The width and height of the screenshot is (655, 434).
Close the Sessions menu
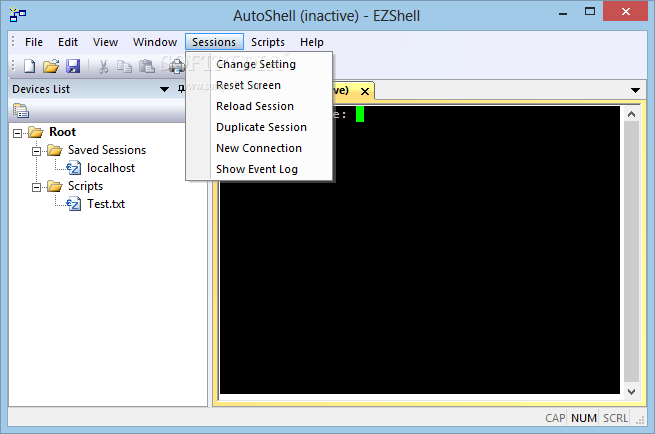(214, 42)
